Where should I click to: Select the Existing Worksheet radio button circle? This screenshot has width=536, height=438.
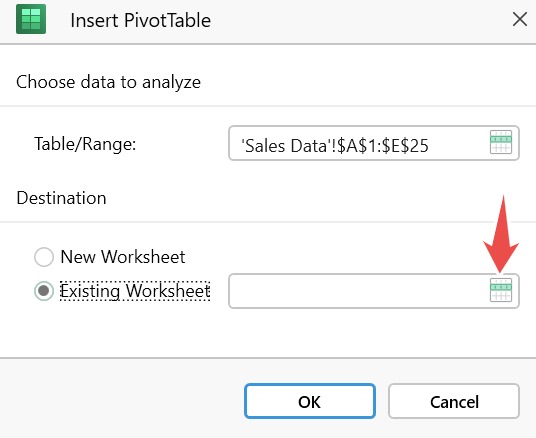tap(44, 291)
